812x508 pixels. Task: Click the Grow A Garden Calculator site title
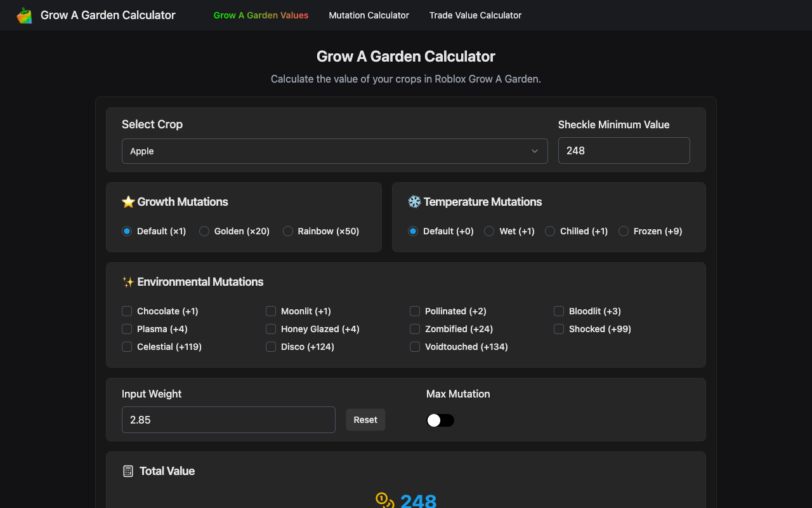(108, 15)
